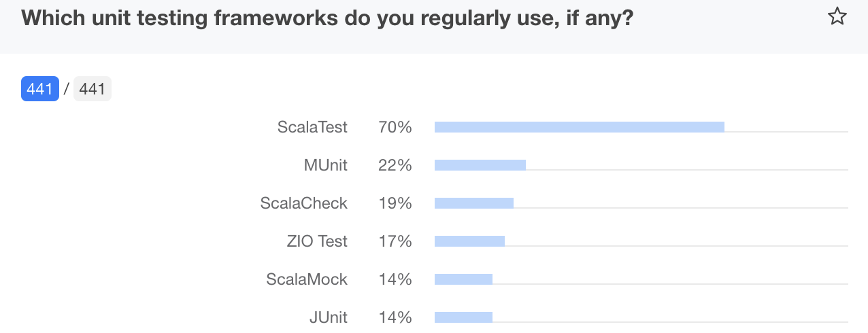Click the 19% value beside ScalaCheck
Viewport: 868px width, 333px height.
[x=395, y=203]
